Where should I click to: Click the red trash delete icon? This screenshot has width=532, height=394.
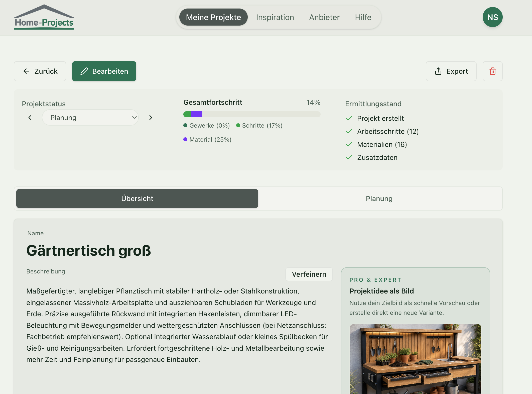(x=492, y=71)
